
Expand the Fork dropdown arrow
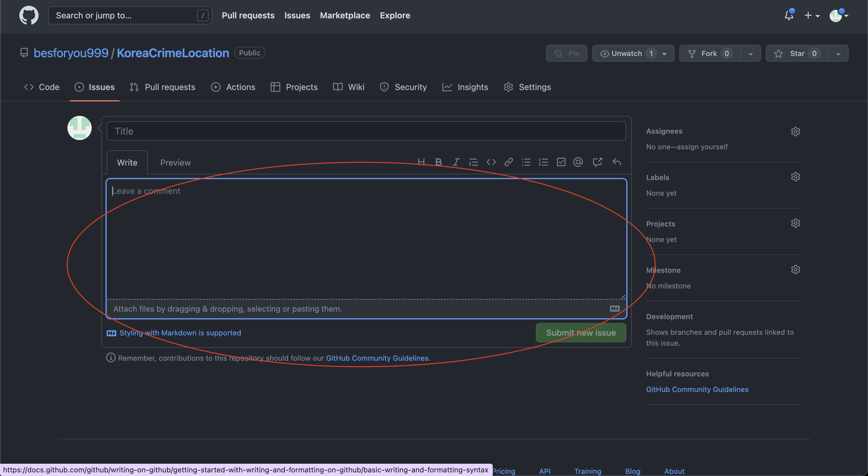(x=750, y=54)
